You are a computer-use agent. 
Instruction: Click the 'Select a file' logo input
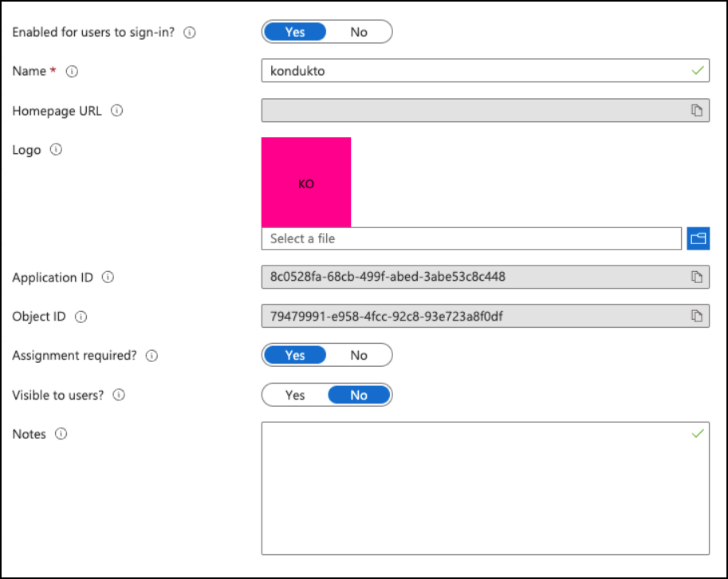tap(470, 238)
